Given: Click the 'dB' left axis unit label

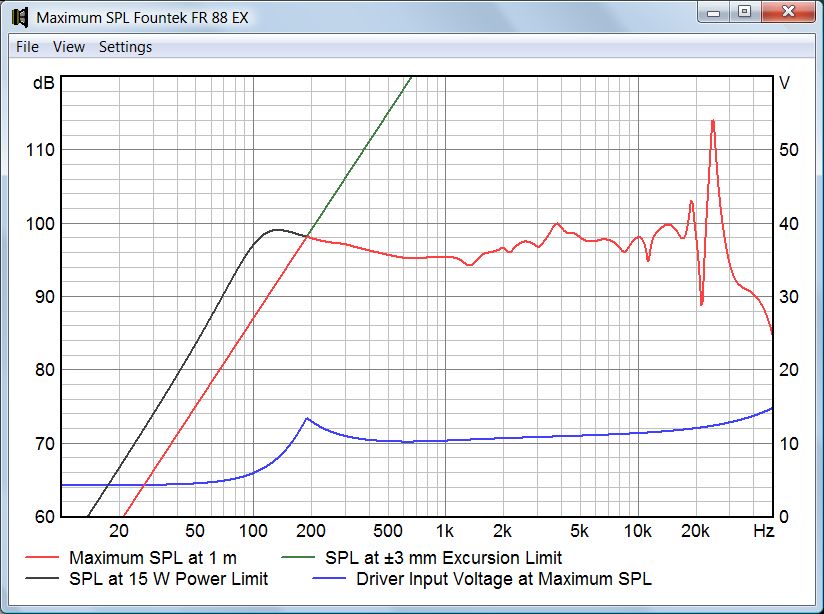Looking at the screenshot, I should [x=43, y=83].
